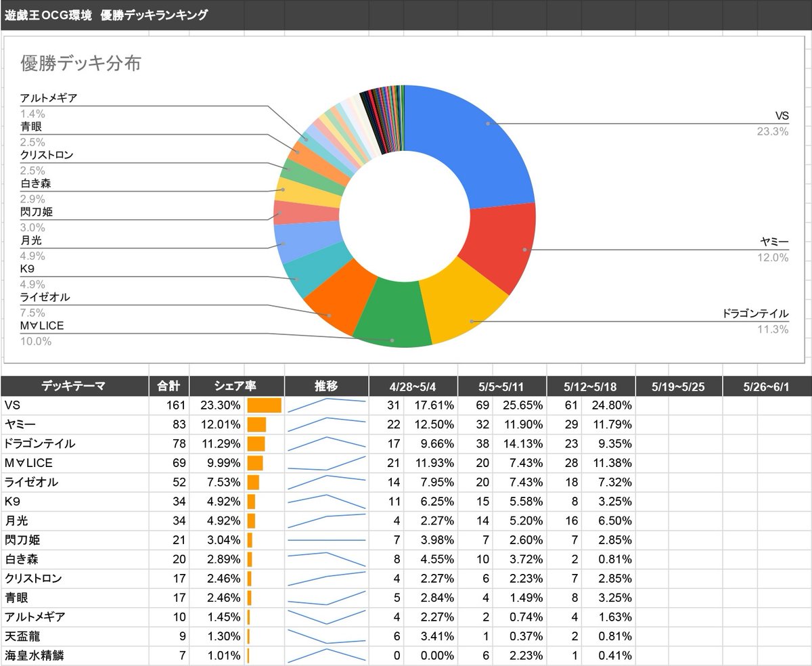Click the 14.13% cell
This screenshot has width=812, height=666.
tap(520, 444)
